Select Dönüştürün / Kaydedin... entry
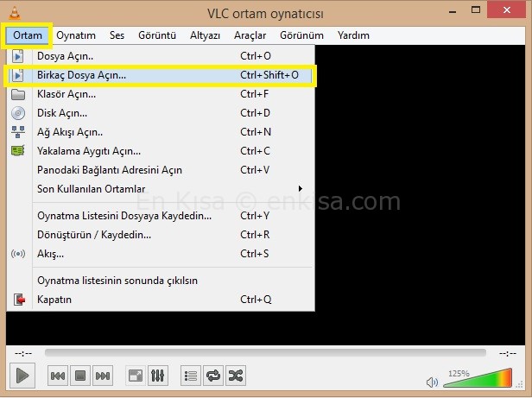Image resolution: width=532 pixels, height=398 pixels. pyautogui.click(x=160, y=235)
